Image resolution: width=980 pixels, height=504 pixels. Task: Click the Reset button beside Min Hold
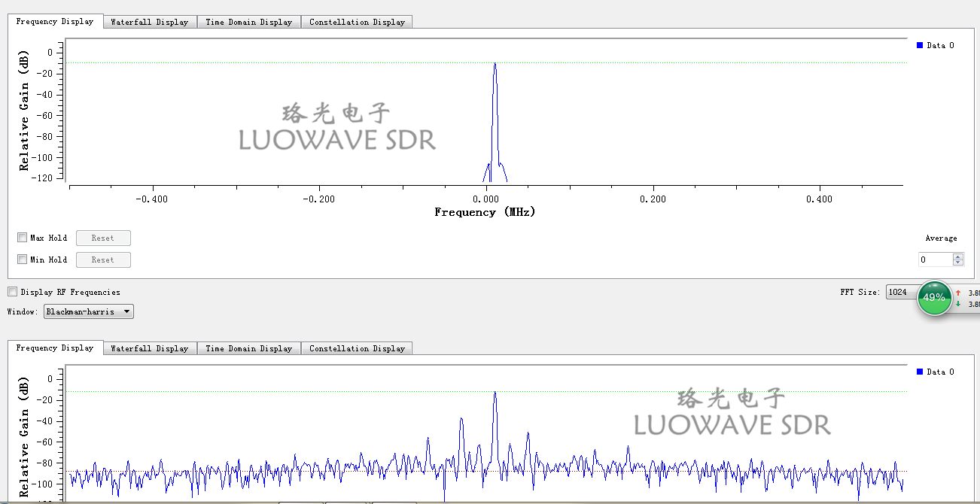[103, 260]
